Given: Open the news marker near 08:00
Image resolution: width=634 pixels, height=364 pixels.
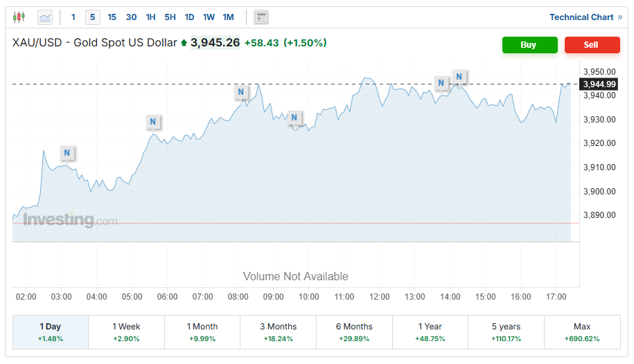Looking at the screenshot, I should coord(241,92).
